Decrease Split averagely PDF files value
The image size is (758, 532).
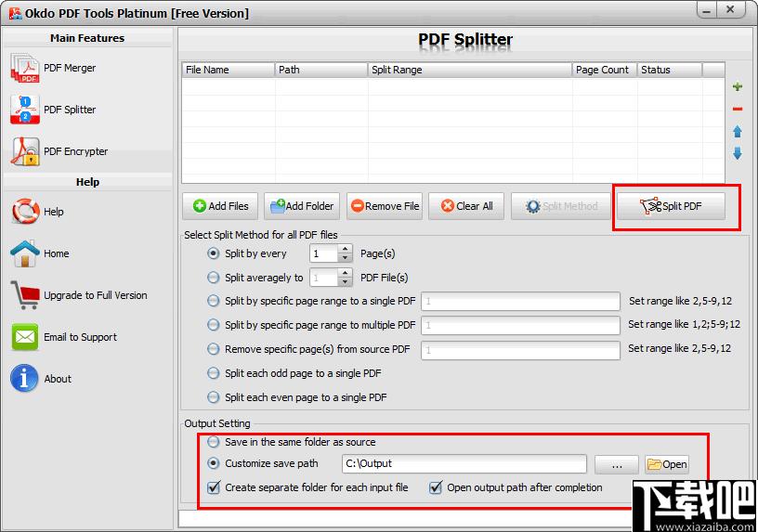(345, 281)
